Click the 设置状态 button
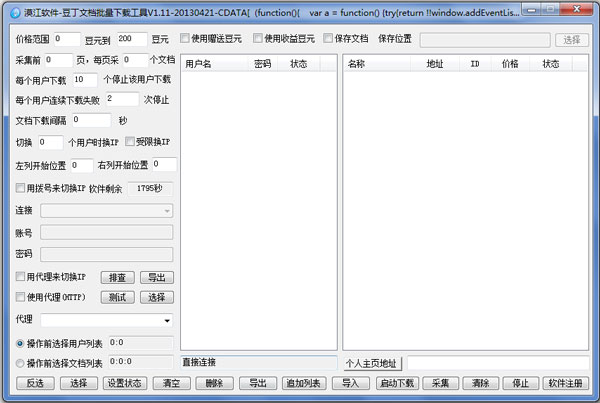The image size is (600, 403). click(125, 383)
